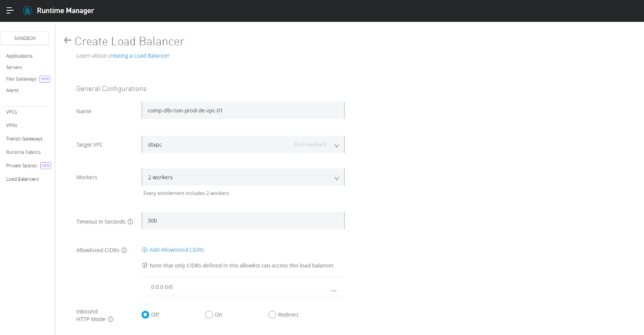Open VPNs in the sidebar

click(12, 125)
